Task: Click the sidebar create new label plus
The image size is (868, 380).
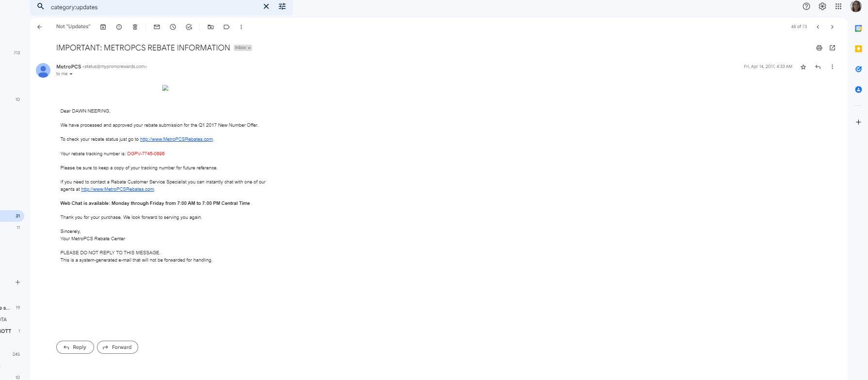Action: (17, 282)
